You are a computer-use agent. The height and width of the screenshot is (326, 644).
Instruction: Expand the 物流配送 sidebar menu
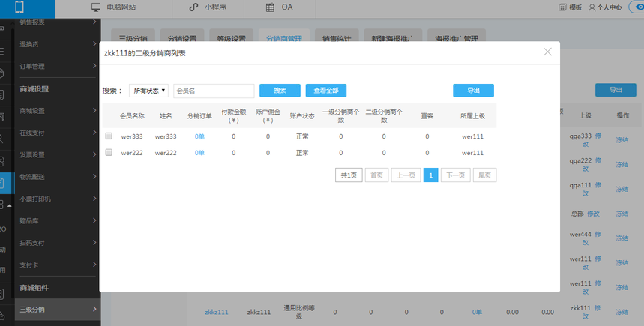click(x=58, y=177)
